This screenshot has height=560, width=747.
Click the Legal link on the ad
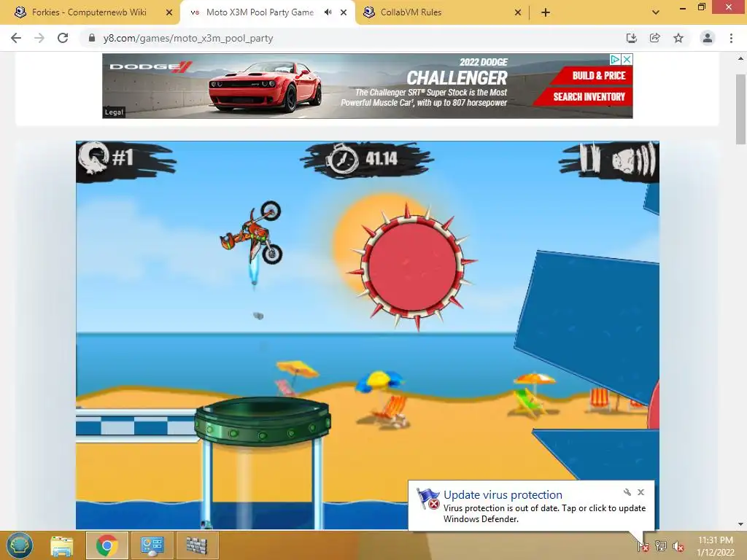[x=114, y=112]
